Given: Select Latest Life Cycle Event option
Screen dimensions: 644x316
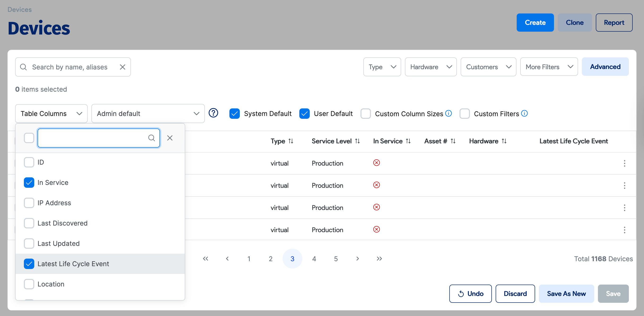Looking at the screenshot, I should 73,264.
